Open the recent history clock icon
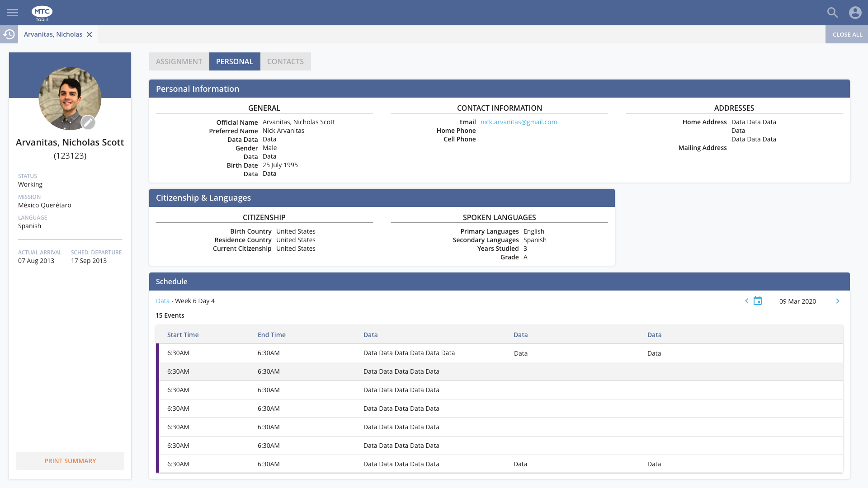Screen dimensions: 868x488 [x=9, y=34]
